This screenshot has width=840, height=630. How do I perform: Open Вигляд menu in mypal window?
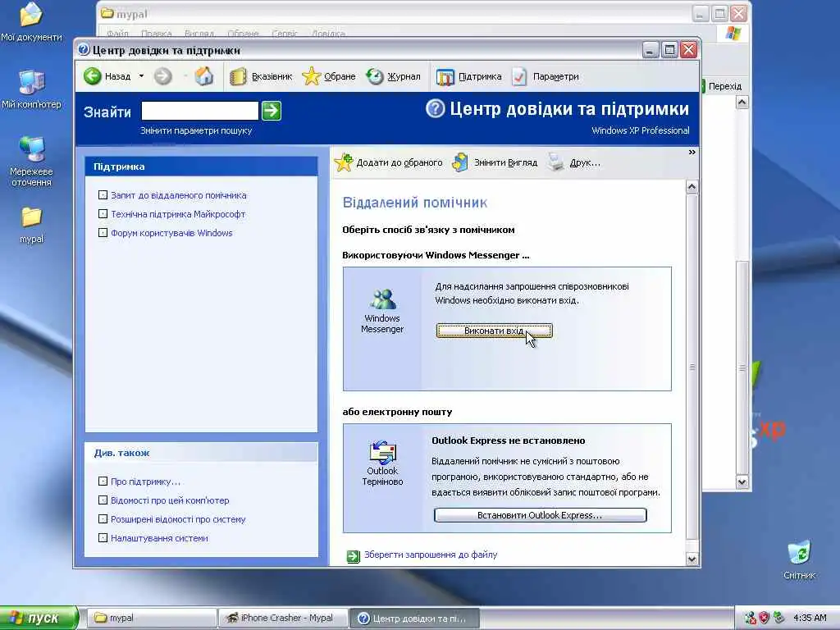coord(199,34)
